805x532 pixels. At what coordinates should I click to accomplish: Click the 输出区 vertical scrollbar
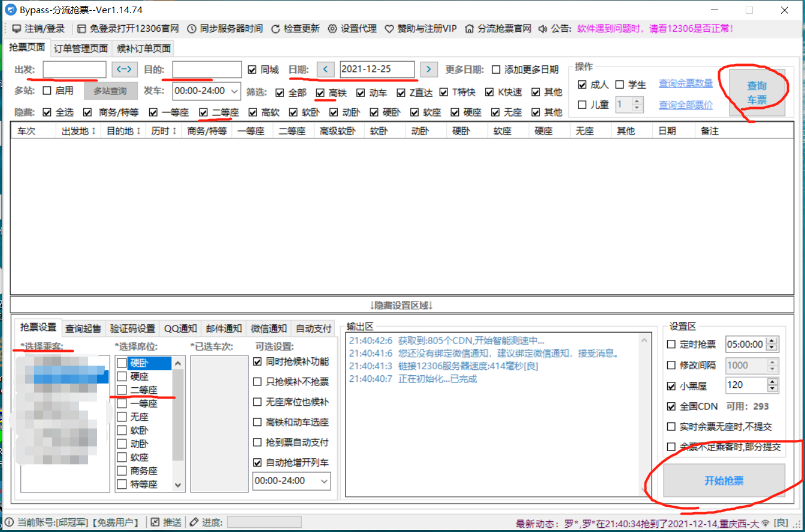point(645,414)
